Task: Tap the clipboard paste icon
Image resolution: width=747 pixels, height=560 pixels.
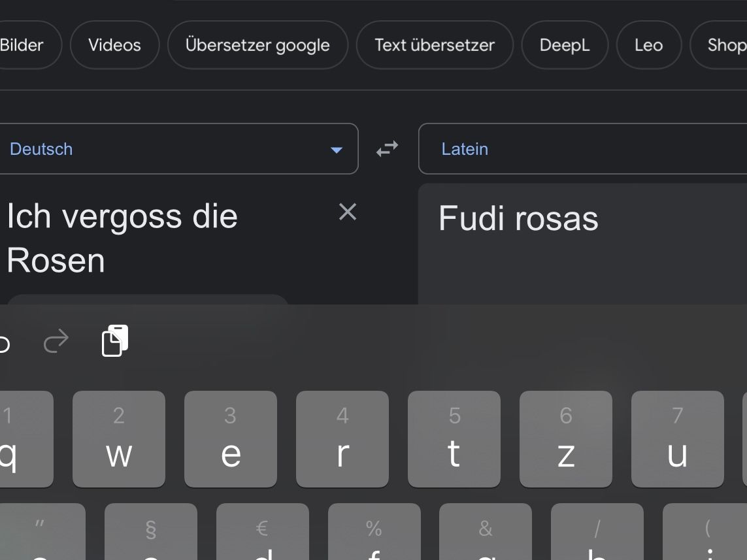Action: [115, 340]
